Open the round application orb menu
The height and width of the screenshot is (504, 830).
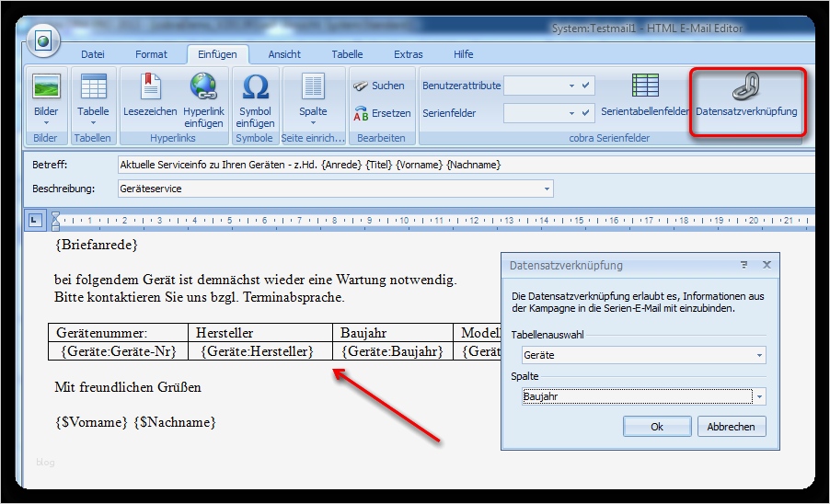pos(43,40)
